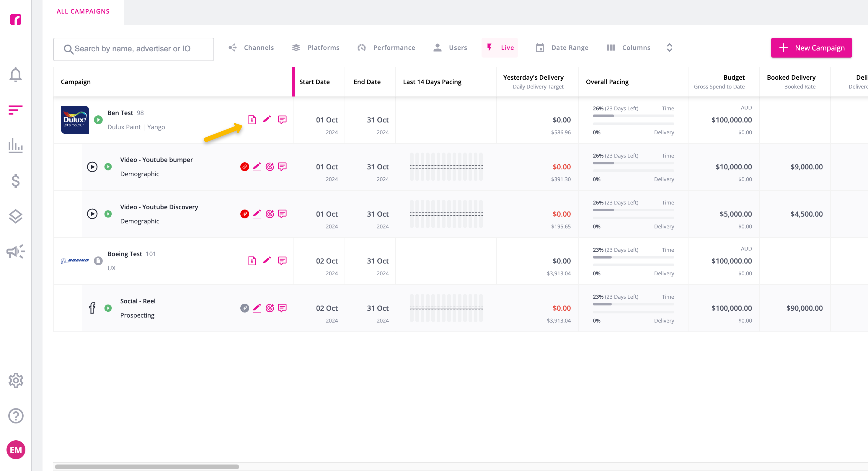Open the Ben Test campaign name
Screen dimensions: 868x471
click(x=120, y=113)
